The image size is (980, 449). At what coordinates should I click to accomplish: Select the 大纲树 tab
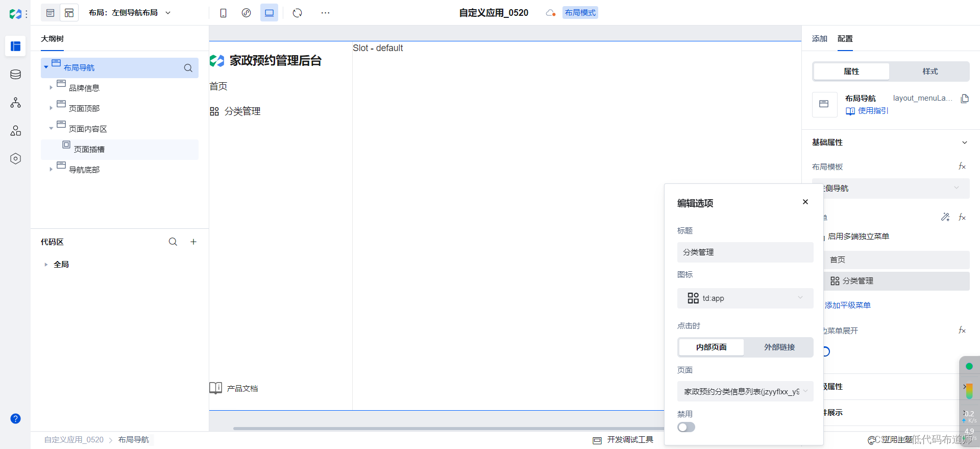(52, 39)
